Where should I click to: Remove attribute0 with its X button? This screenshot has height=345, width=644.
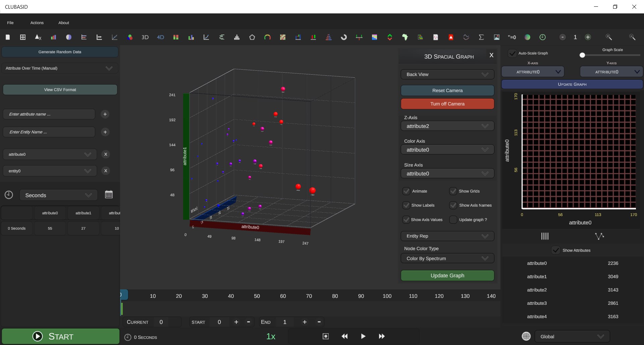point(106,154)
